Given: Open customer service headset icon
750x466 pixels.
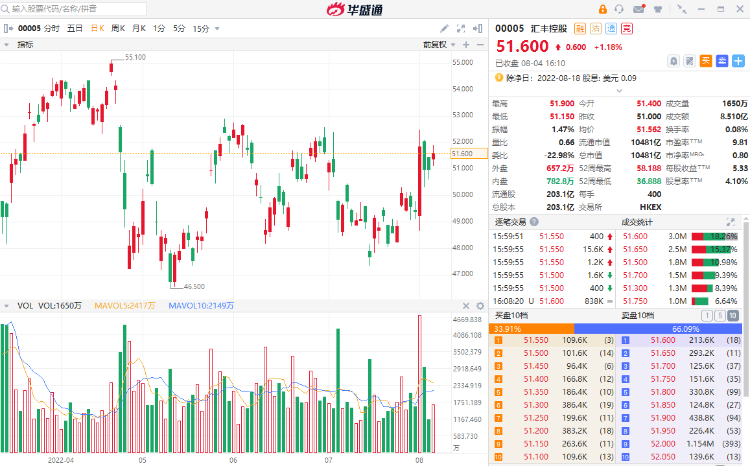Looking at the screenshot, I should [619, 9].
